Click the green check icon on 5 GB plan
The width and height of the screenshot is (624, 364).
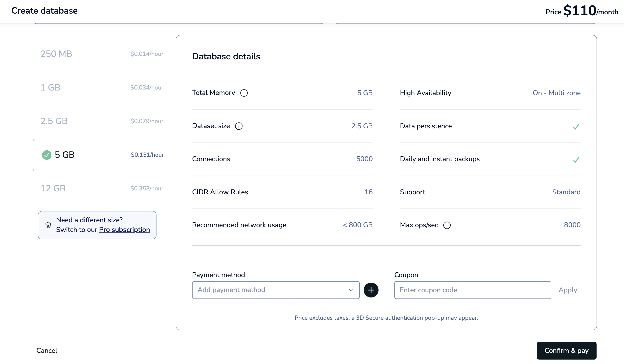click(46, 155)
